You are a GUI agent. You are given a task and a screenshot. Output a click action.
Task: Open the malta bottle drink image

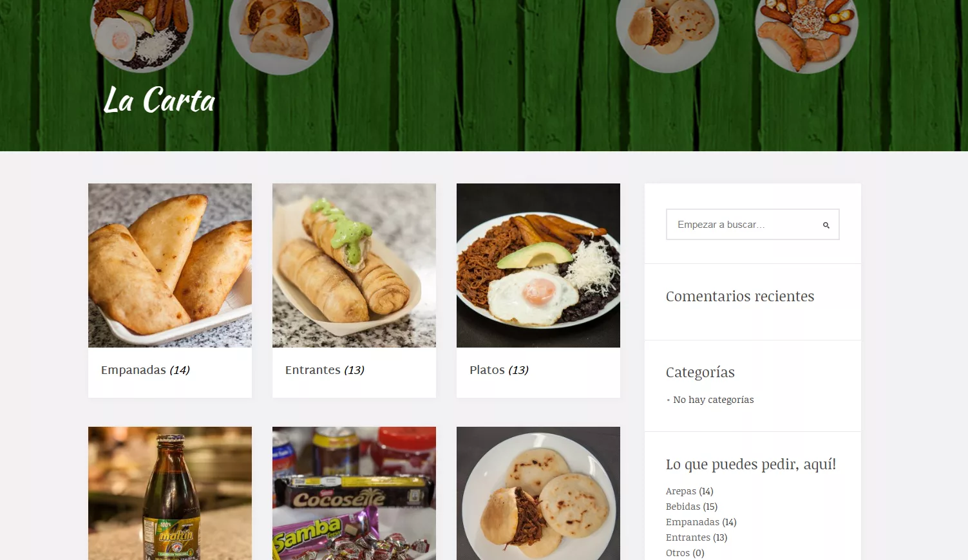coord(170,493)
